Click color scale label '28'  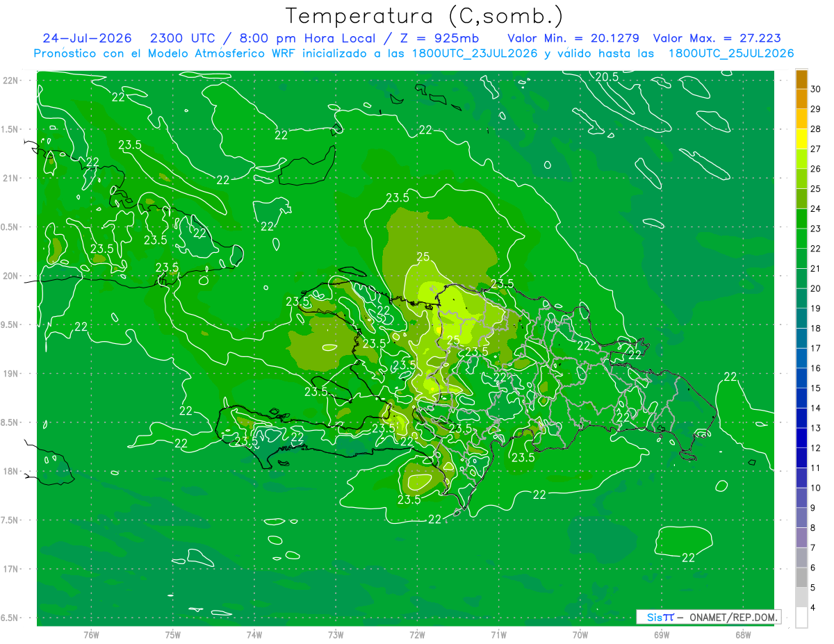click(815, 129)
